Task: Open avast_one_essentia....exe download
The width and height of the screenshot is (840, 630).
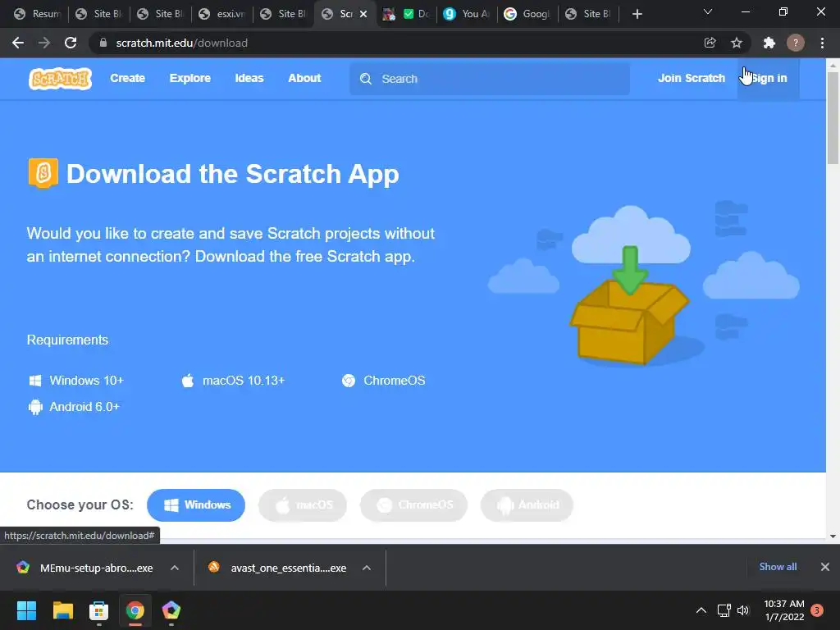Action: (x=279, y=568)
